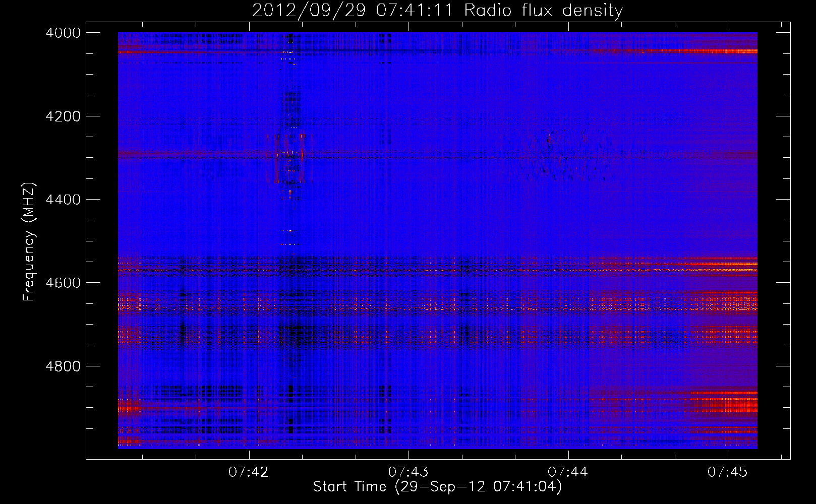Click the 4200 frequency tick label
This screenshot has height=504, width=816.
(x=63, y=116)
